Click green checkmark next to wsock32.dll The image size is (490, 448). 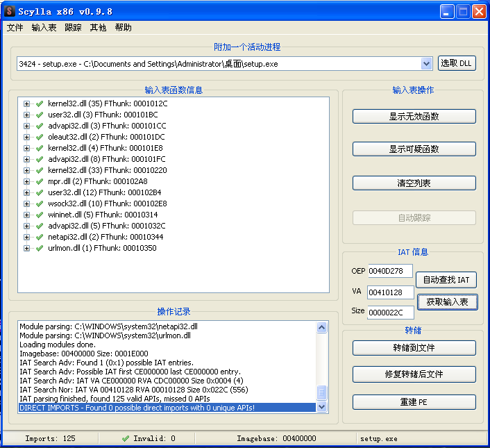[x=40, y=204]
